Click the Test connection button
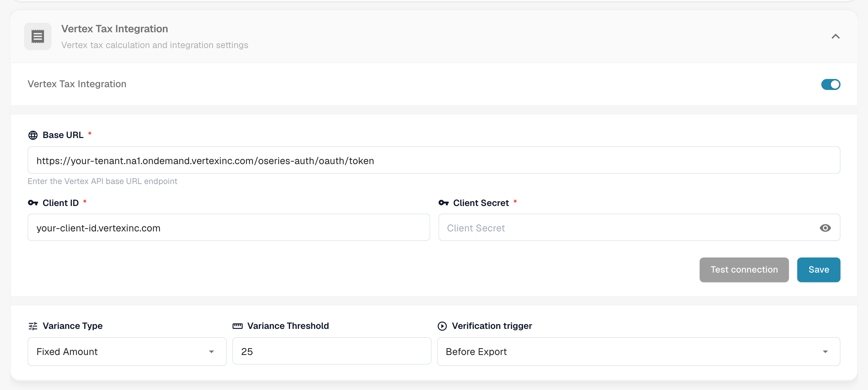The width and height of the screenshot is (868, 390). click(744, 270)
